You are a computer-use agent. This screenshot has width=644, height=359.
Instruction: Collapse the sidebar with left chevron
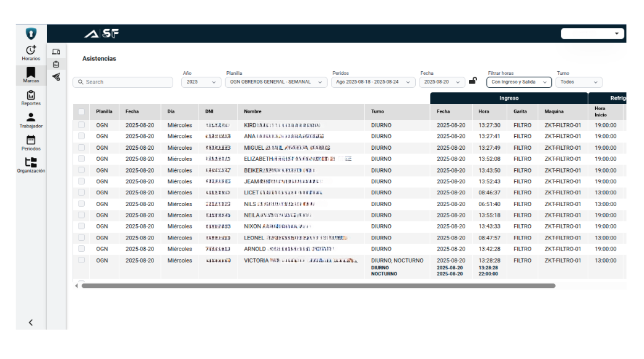31,322
